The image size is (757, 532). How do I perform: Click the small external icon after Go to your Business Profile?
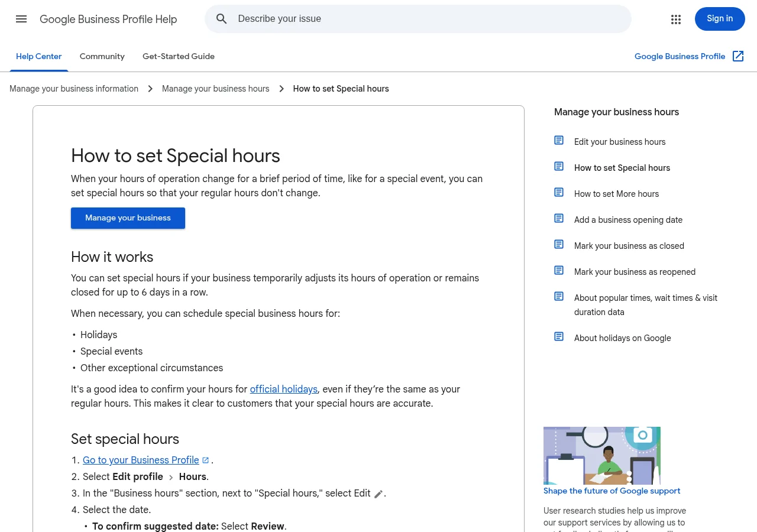click(206, 460)
